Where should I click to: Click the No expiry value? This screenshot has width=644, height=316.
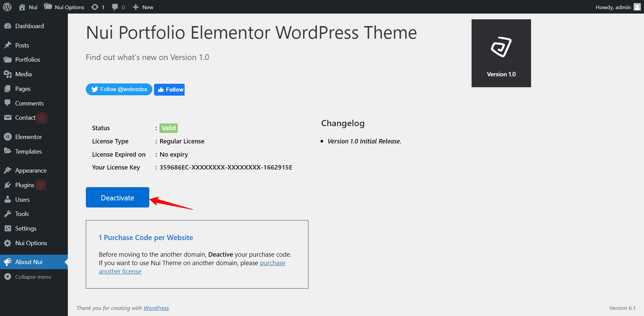[174, 155]
